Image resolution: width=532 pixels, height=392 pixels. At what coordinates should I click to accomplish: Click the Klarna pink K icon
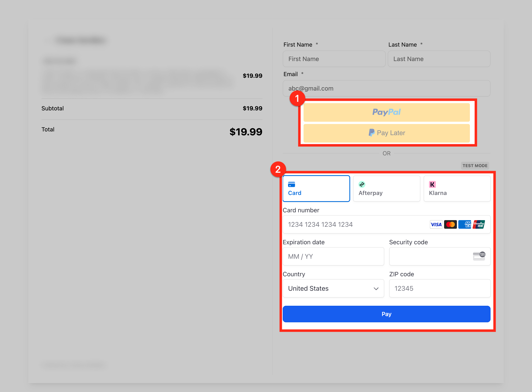pyautogui.click(x=432, y=184)
